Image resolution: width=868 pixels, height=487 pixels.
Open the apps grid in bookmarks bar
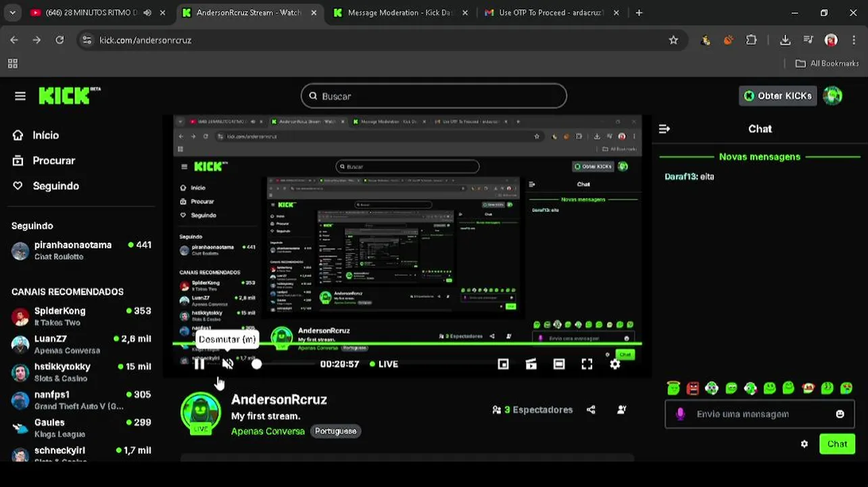[x=12, y=63]
